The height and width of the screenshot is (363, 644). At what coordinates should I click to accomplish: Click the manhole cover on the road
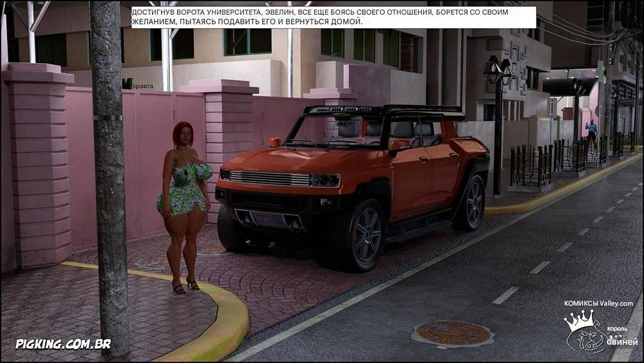[x=453, y=333]
